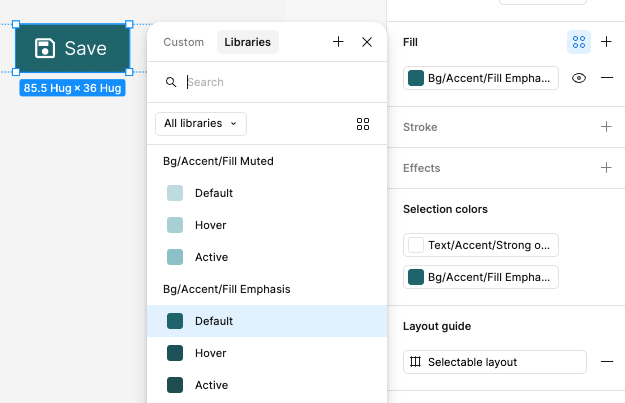Click Text/Accent/Strong selection color
625x403 pixels.
point(481,245)
